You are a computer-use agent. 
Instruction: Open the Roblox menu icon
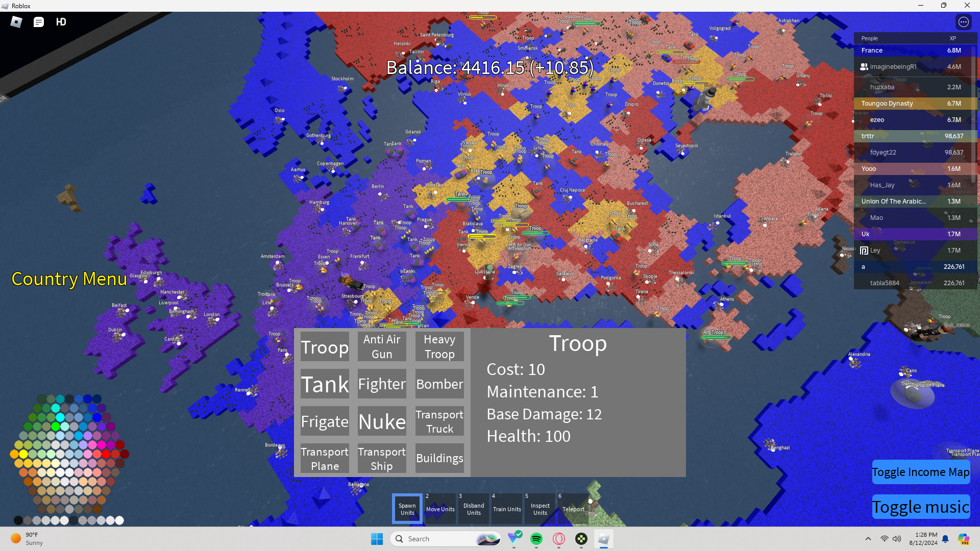click(x=16, y=22)
